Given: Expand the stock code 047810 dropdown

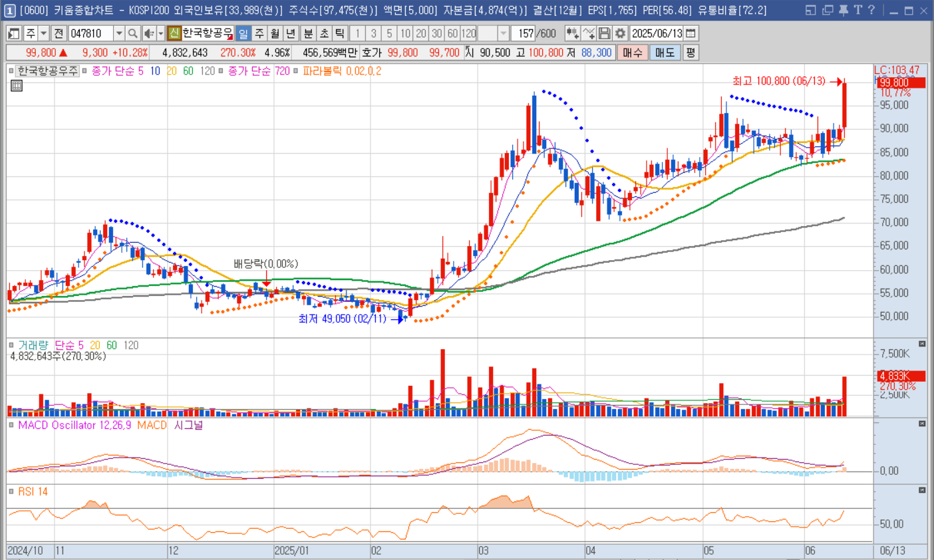Looking at the screenshot, I should coord(119,33).
